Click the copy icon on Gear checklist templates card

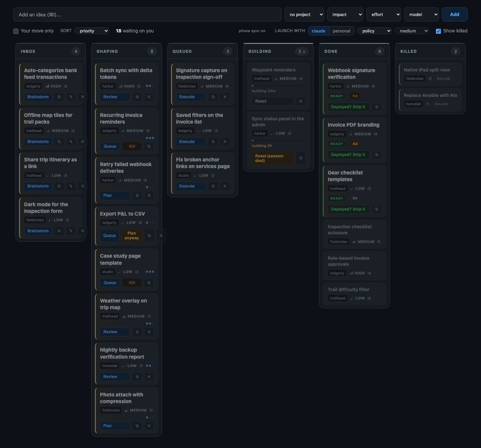coord(377,209)
